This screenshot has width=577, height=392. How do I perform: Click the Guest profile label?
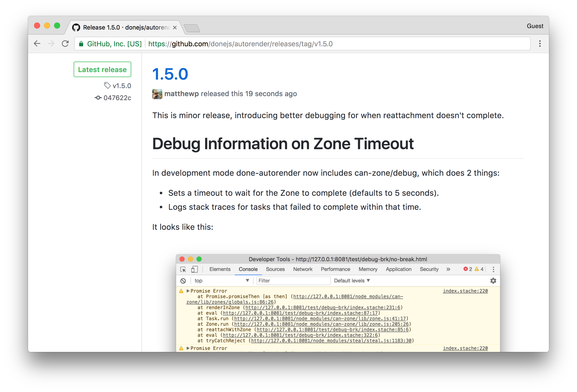[x=535, y=26]
